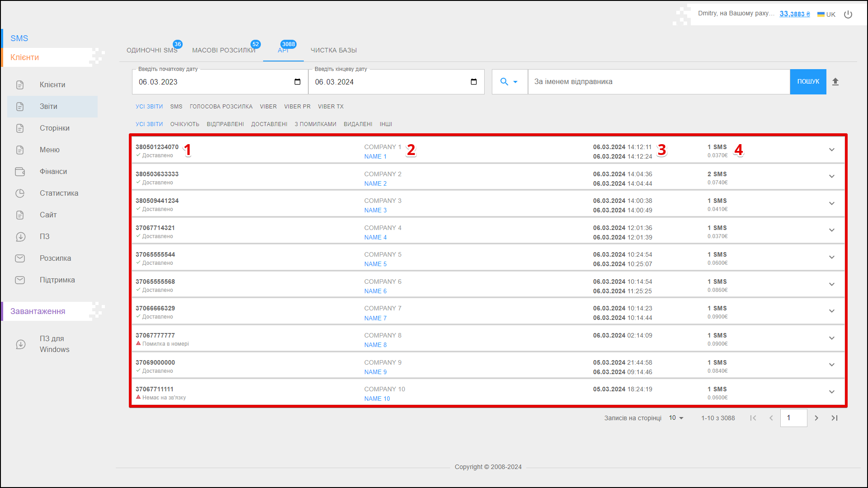This screenshot has height=488, width=868.
Task: Expand the COMPANY 8 report row
Action: (832, 338)
